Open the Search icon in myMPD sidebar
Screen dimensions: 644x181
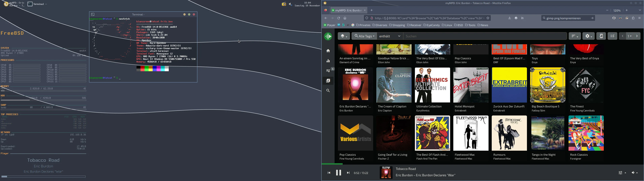pos(328,91)
